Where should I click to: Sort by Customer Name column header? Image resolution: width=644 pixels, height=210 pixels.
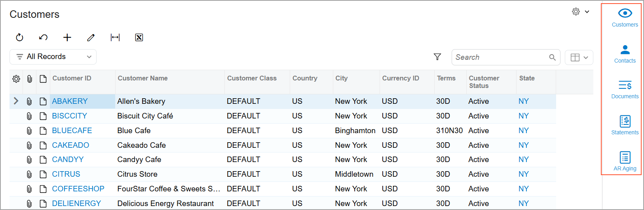(x=143, y=78)
